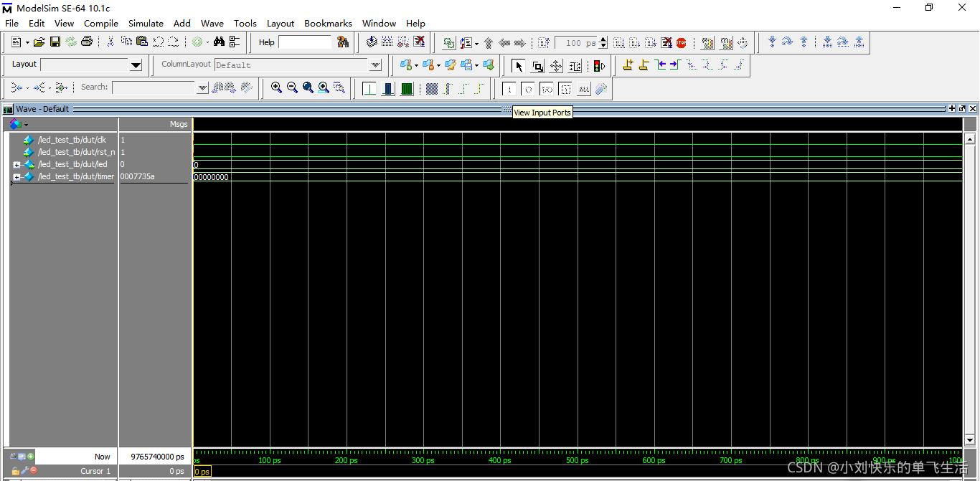980x481 pixels.
Task: Open the File menu
Action: (12, 23)
